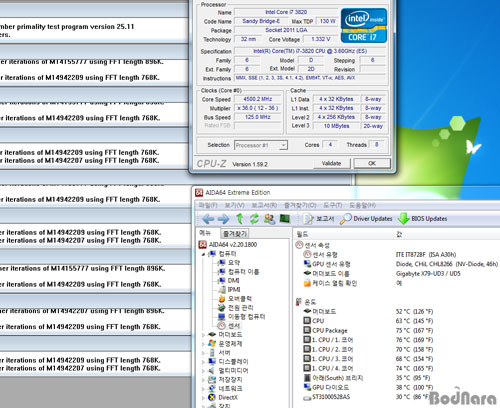The width and height of the screenshot is (500, 408).
Task: Click AIDA64 back arrow icon
Action: [208, 219]
